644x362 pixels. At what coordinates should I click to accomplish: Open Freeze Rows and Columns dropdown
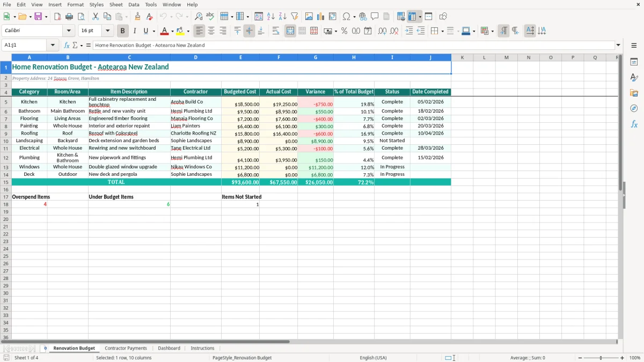pyautogui.click(x=420, y=17)
